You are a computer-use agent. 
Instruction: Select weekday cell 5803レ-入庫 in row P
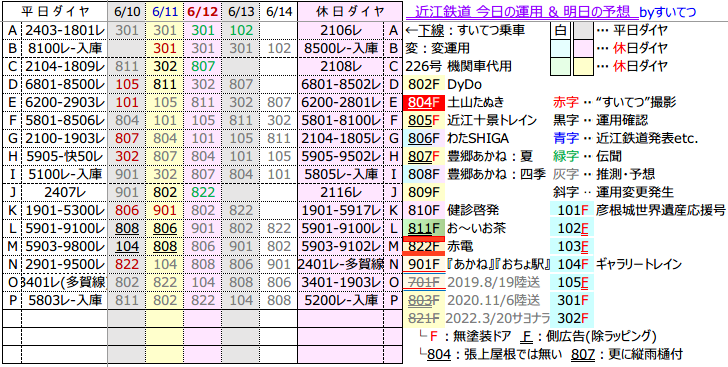tap(64, 300)
